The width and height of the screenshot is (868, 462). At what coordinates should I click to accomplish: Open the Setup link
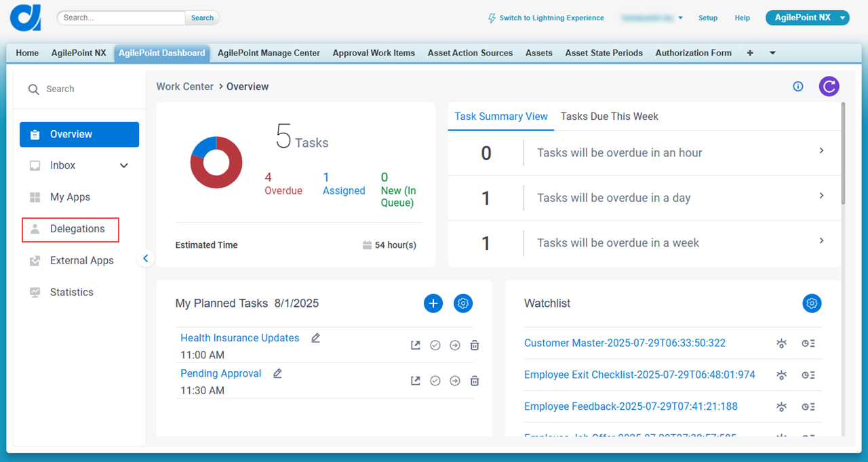coord(708,18)
